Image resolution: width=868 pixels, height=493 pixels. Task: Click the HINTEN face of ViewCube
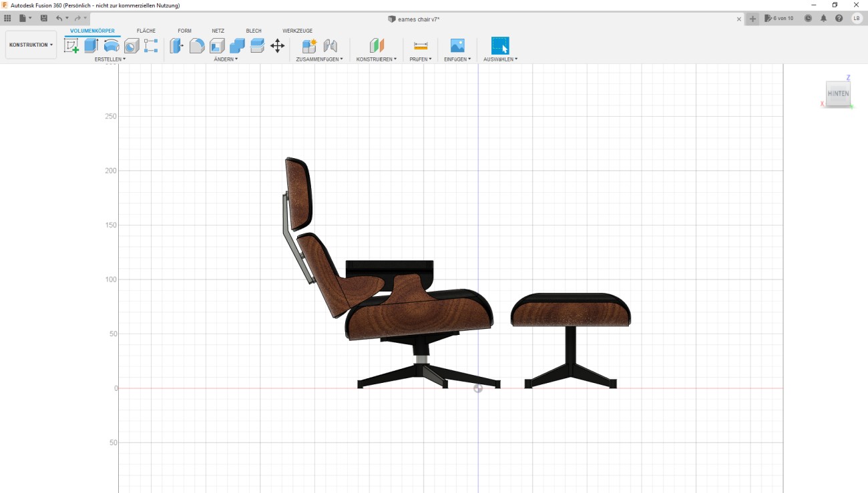coord(838,93)
